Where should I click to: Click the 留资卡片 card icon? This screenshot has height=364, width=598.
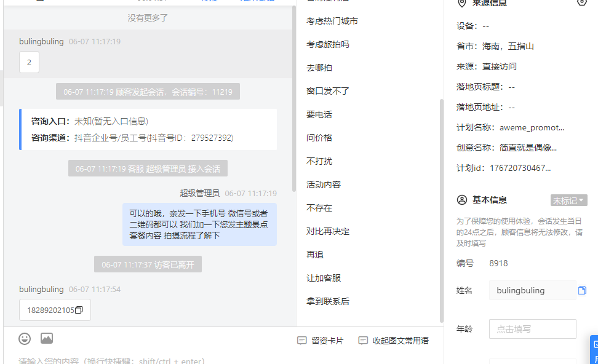[301, 341]
